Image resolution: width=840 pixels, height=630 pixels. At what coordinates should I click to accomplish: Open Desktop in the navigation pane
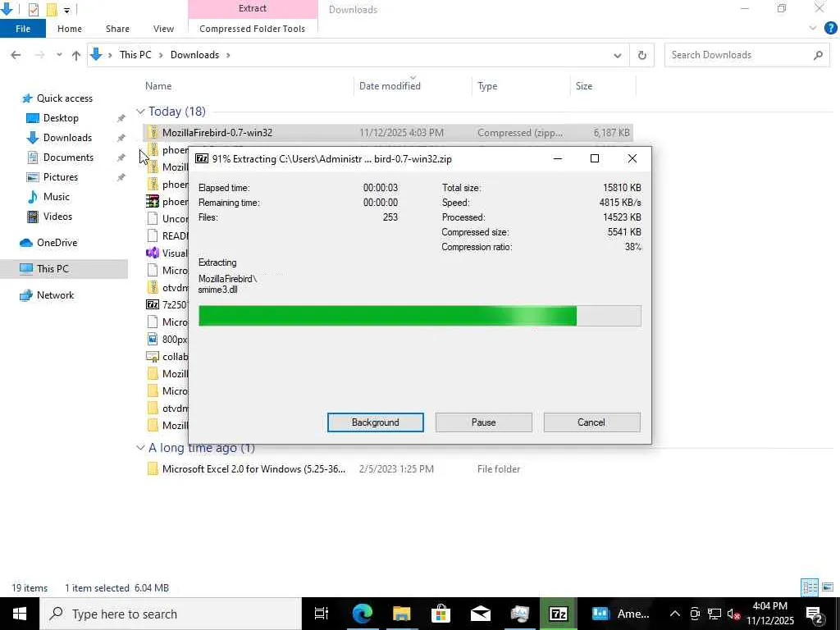(x=61, y=118)
